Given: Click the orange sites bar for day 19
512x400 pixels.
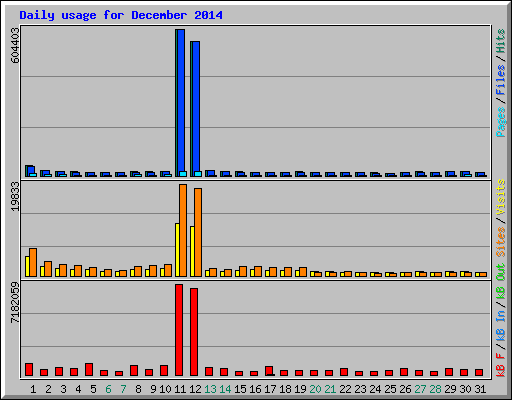Looking at the screenshot, I should 303,272.
